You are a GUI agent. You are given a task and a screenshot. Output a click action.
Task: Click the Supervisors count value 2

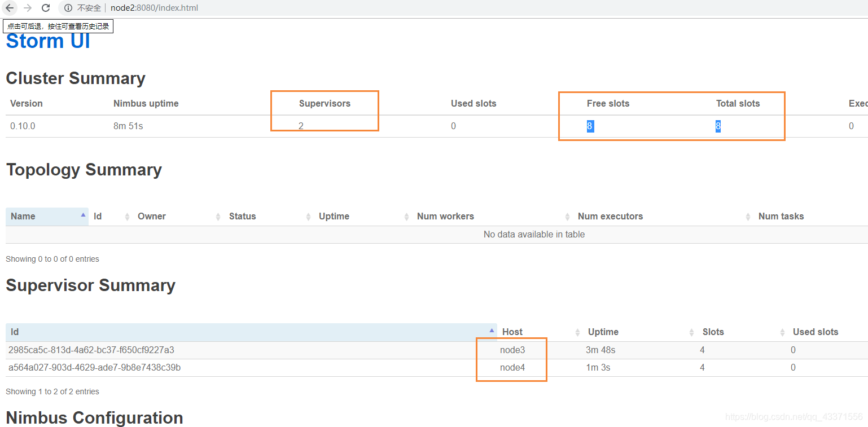coord(301,126)
